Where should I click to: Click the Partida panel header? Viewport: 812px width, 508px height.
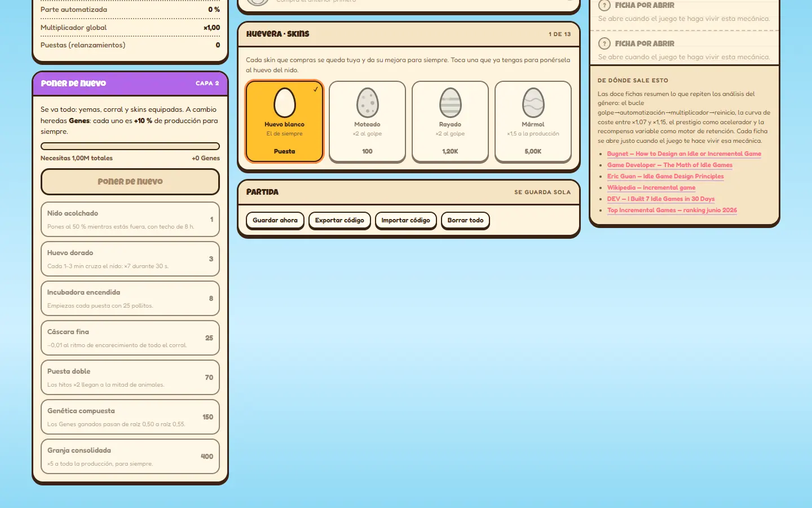pos(409,192)
